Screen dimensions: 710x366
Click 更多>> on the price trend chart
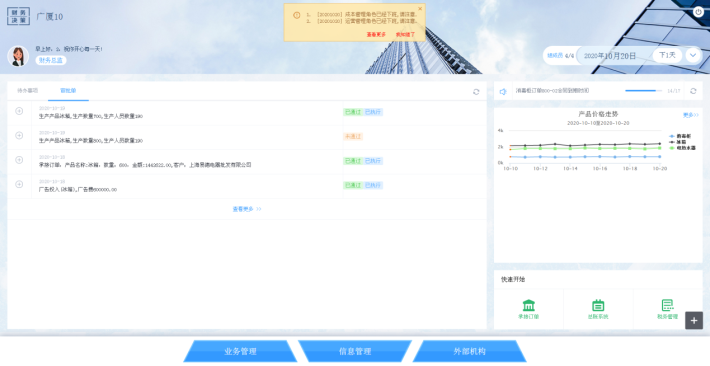coord(691,116)
